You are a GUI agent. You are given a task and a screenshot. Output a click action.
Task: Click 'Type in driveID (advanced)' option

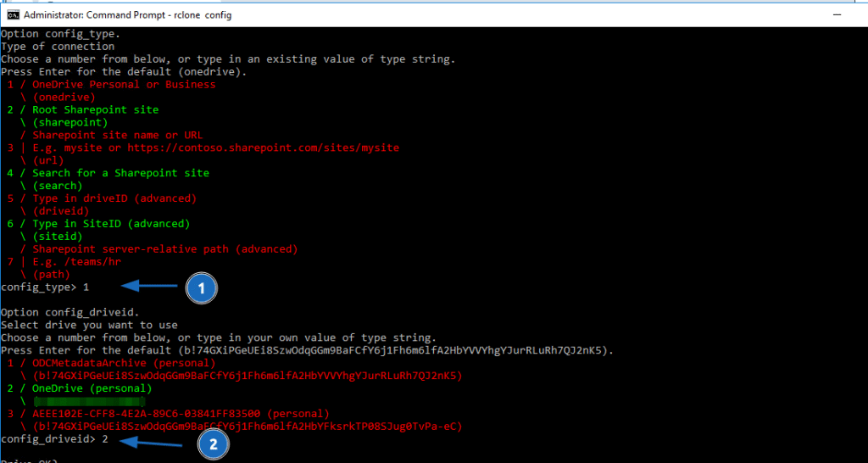[114, 198]
